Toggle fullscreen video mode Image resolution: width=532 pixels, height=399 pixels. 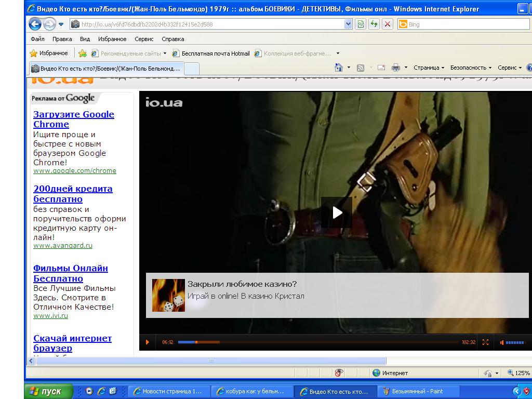485,342
